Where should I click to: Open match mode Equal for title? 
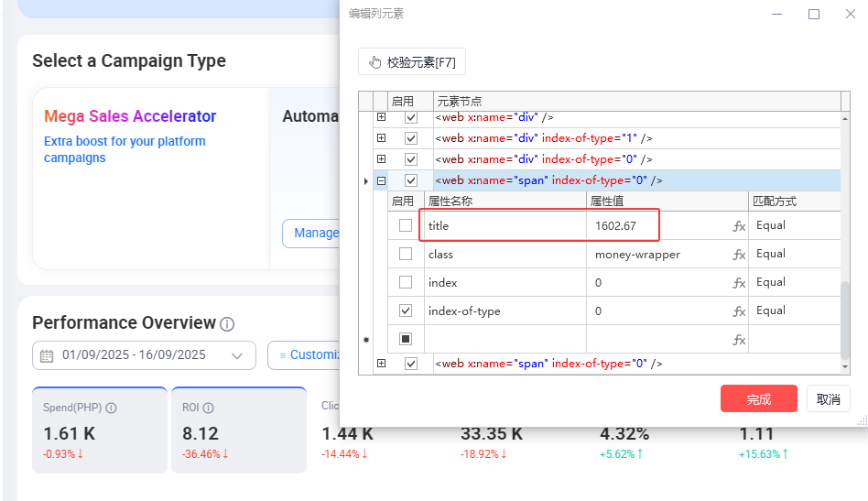click(x=795, y=225)
